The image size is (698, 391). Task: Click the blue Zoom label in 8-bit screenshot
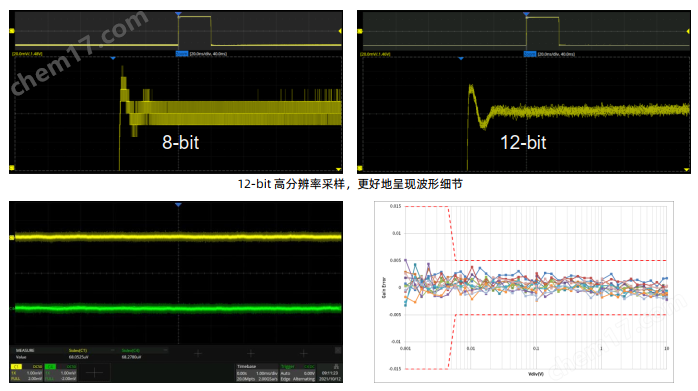(182, 54)
